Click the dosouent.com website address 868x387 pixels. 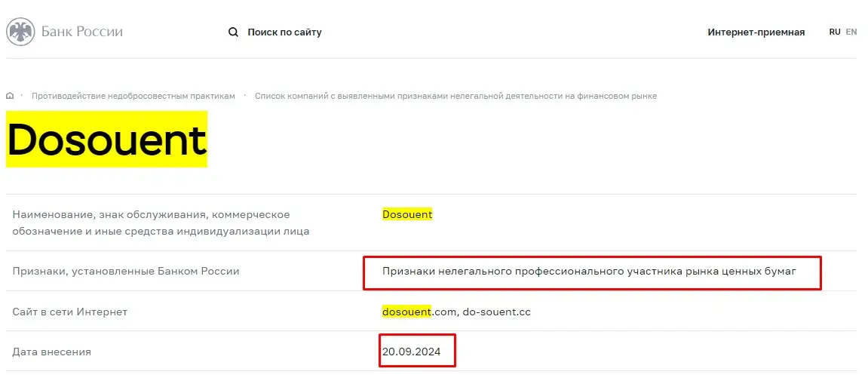419,312
